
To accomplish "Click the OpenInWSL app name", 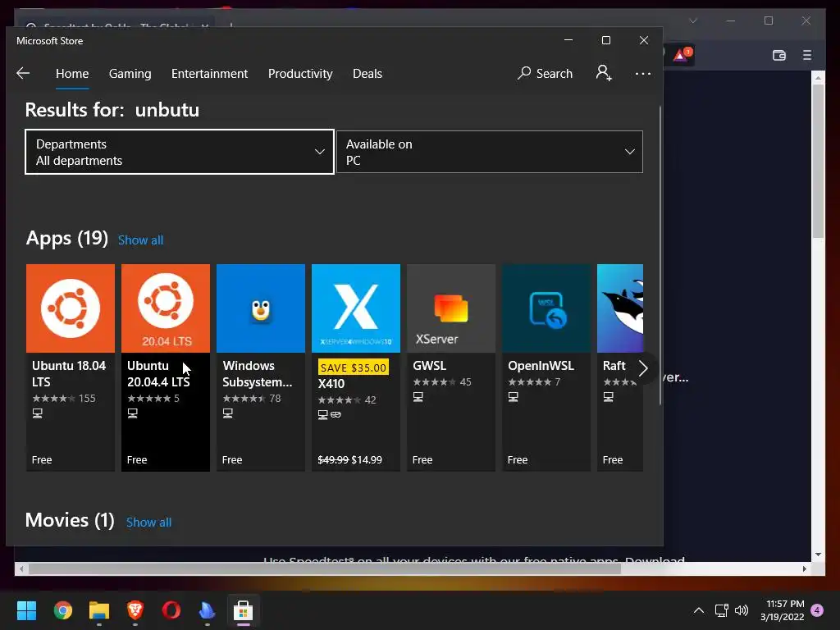I will point(541,366).
